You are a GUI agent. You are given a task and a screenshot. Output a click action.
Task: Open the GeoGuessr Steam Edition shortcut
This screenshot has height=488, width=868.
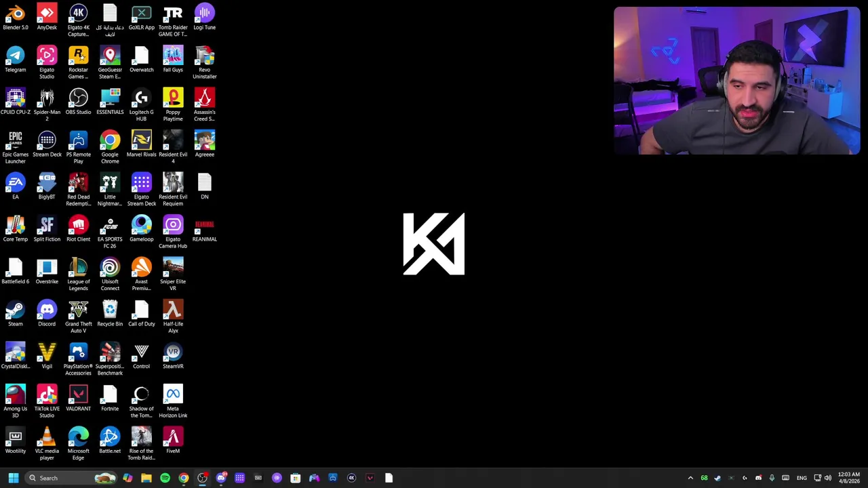coord(110,63)
